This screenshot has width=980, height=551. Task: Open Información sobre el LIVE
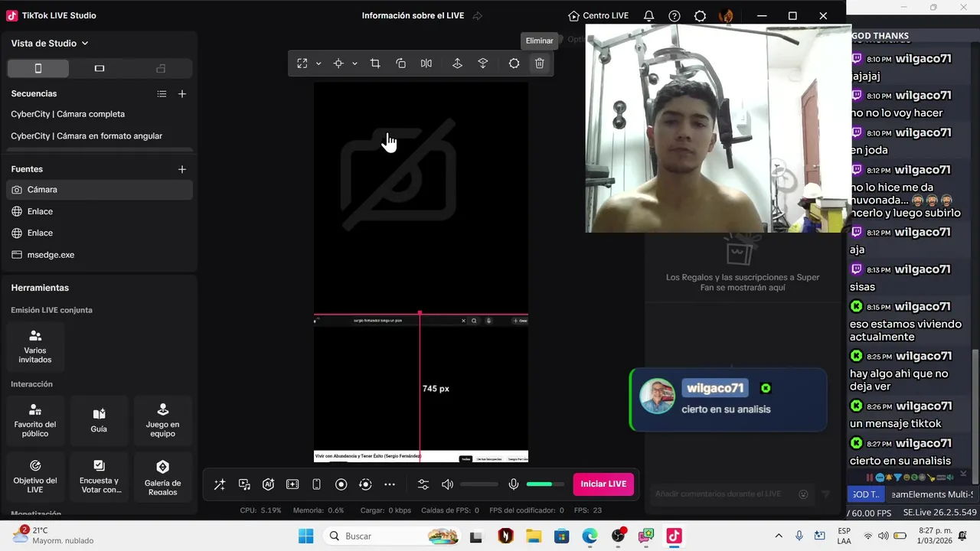pyautogui.click(x=413, y=15)
